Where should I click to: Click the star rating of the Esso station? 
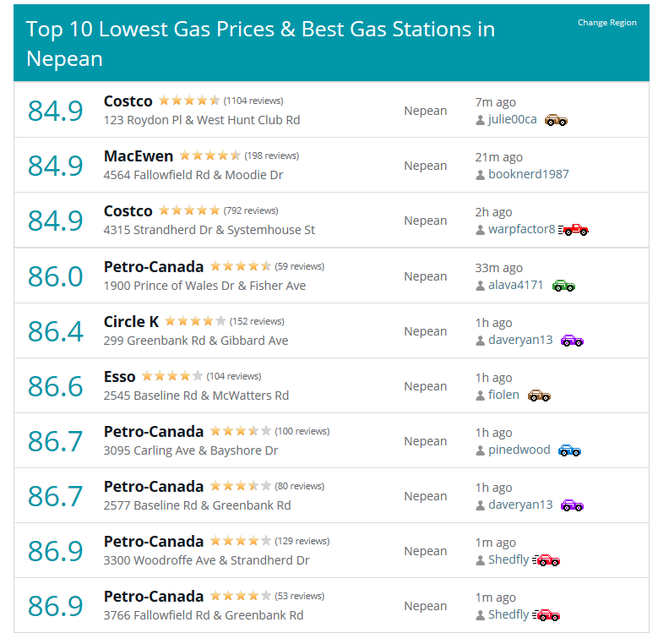(172, 376)
